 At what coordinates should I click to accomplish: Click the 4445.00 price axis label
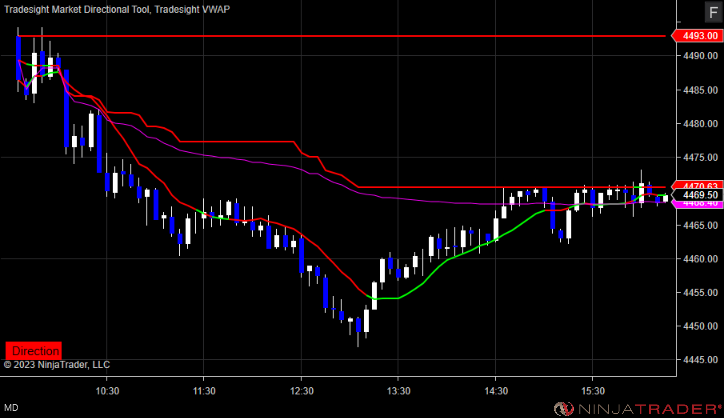pos(700,360)
